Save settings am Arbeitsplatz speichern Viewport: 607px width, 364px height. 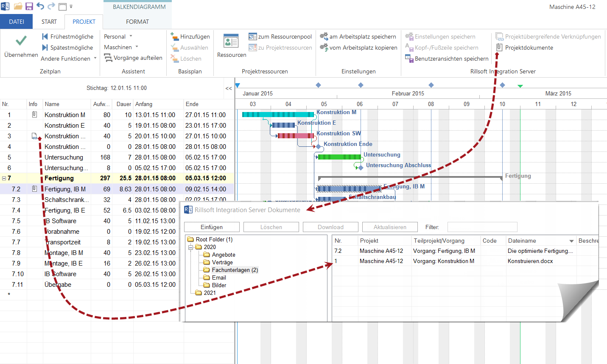[358, 36]
